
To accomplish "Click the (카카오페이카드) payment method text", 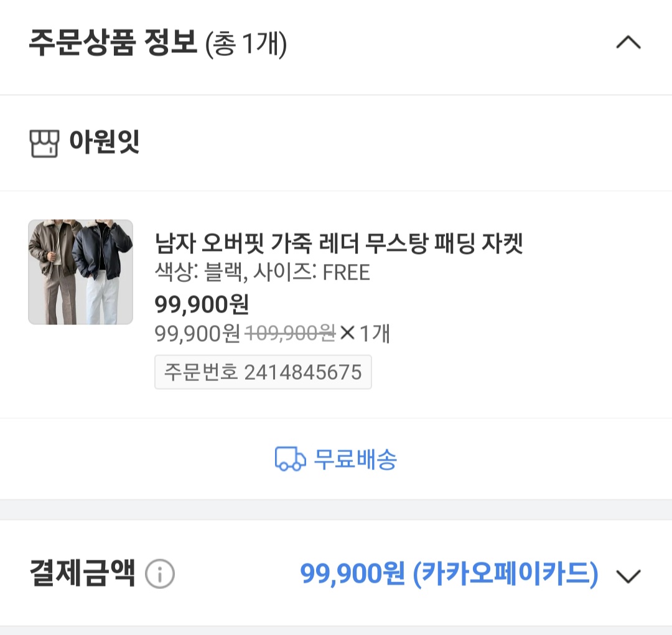I will [x=505, y=574].
